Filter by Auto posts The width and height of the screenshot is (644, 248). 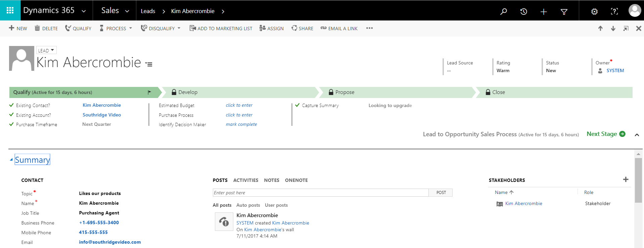point(248,205)
